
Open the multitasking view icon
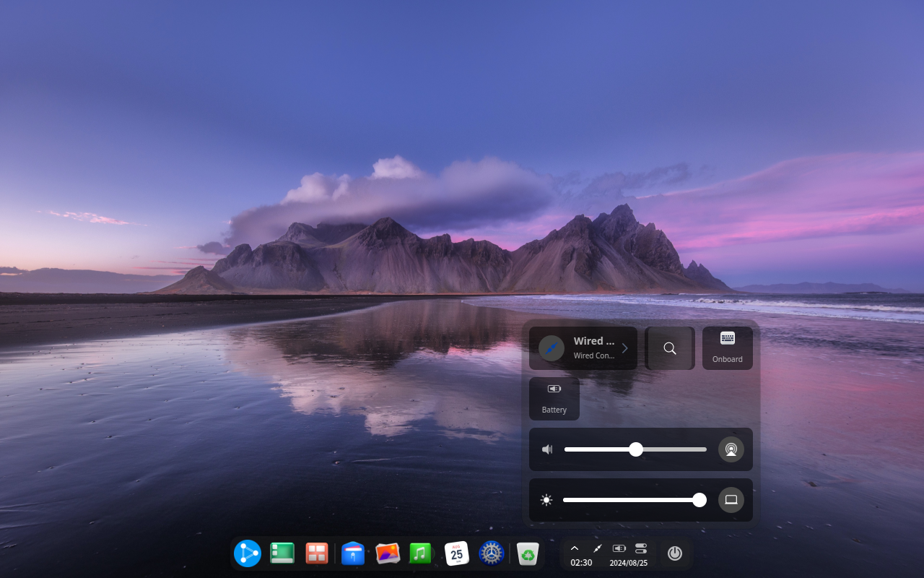(316, 553)
